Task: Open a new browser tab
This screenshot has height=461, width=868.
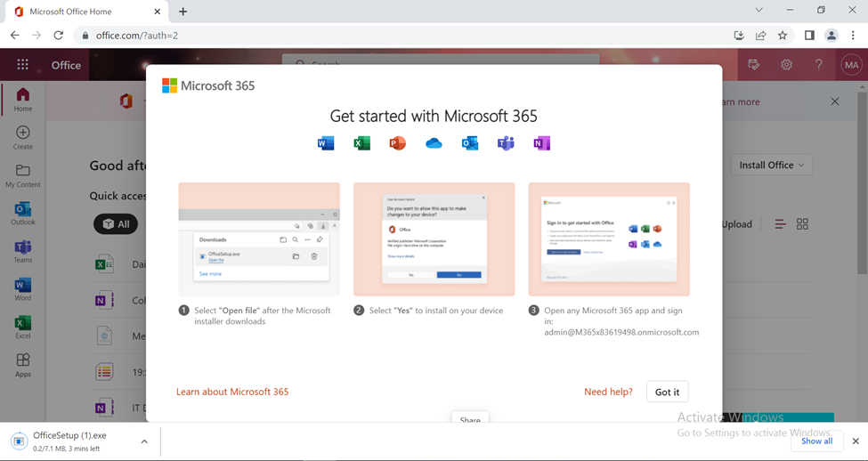Action: (x=183, y=12)
